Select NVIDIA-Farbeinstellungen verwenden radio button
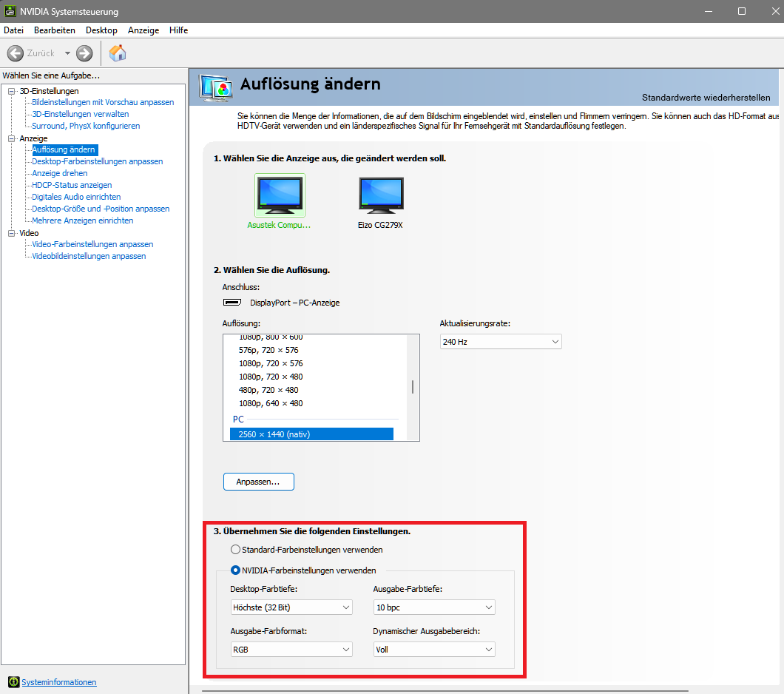This screenshot has height=694, width=784. click(235, 570)
